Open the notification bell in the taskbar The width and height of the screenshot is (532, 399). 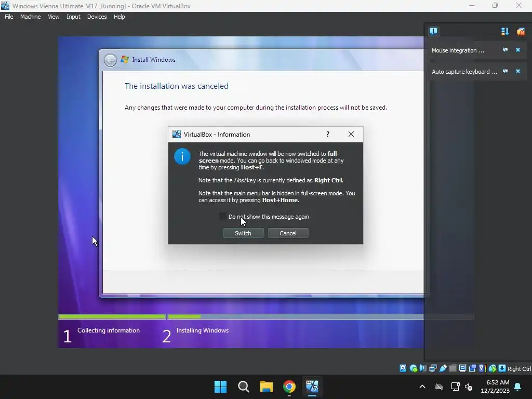(518, 387)
